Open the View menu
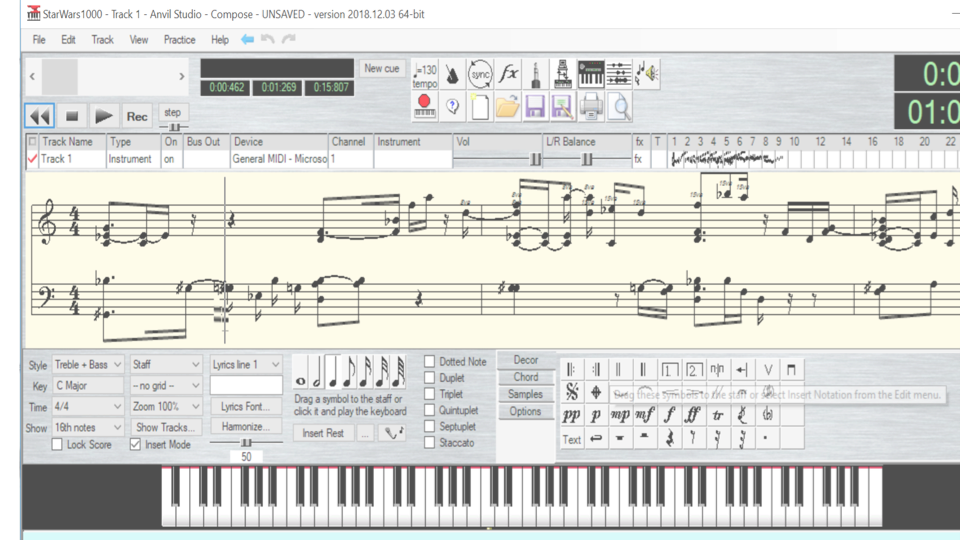960x540 pixels. pos(139,40)
